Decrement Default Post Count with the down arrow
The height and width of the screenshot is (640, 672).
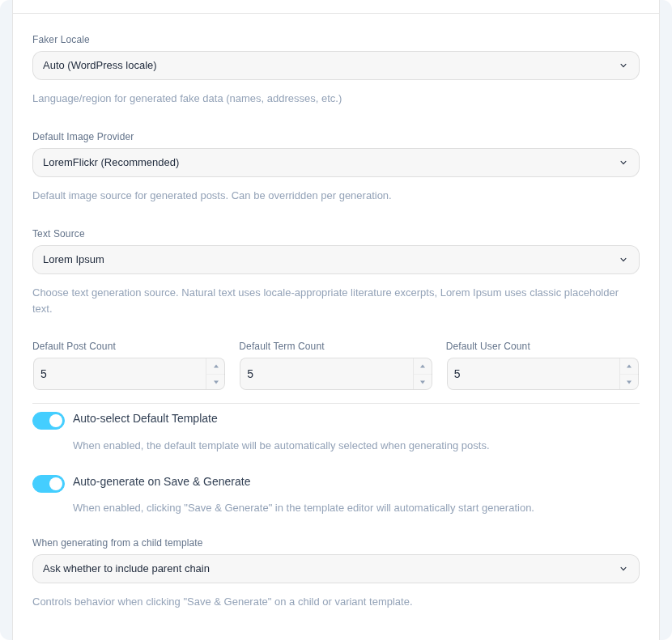[x=216, y=380]
